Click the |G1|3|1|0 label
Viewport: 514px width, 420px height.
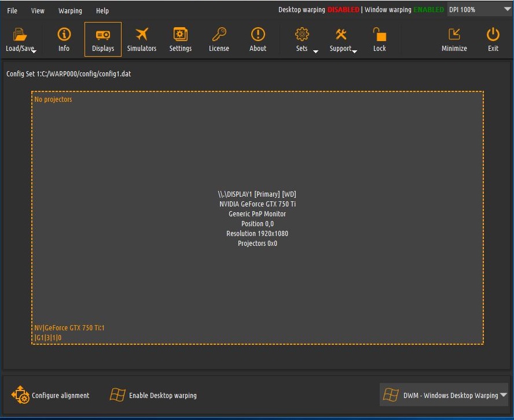click(48, 338)
